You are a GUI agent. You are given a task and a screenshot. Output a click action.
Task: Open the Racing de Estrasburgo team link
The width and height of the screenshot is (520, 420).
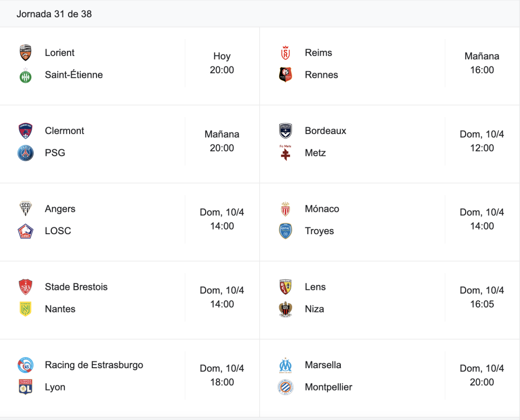[94, 365]
